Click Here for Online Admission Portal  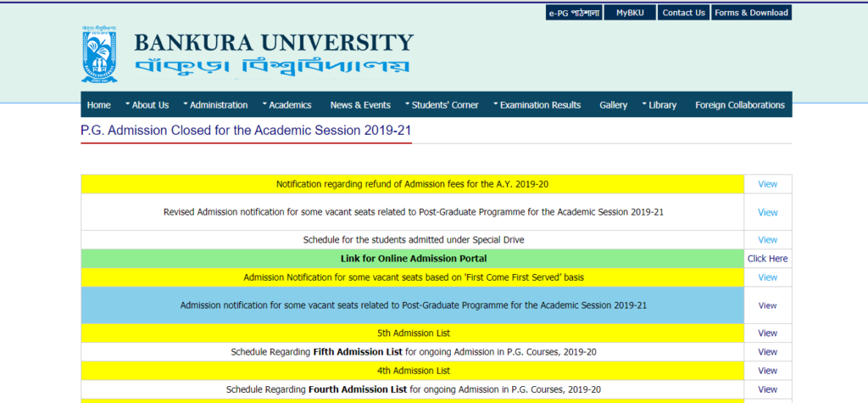[x=767, y=258]
